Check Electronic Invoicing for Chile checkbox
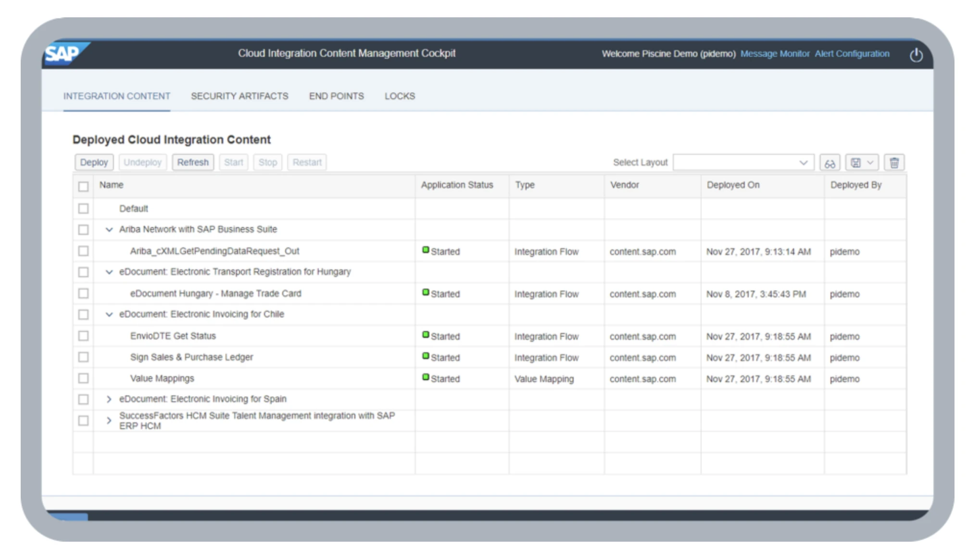This screenshot has height=559, width=980. 83,315
